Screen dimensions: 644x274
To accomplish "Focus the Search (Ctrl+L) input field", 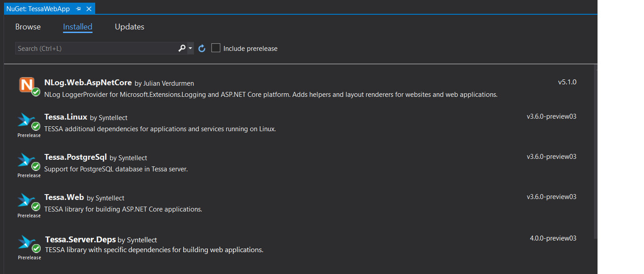I will pos(96,48).
